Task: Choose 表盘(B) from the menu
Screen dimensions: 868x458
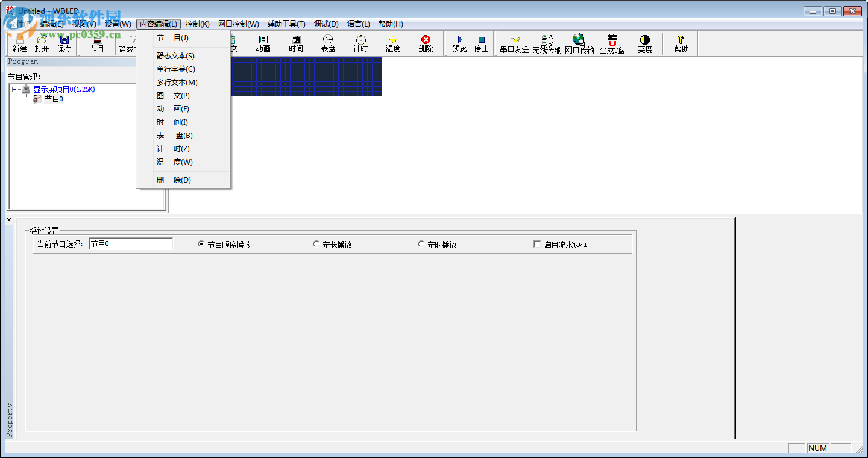Action: coord(184,136)
